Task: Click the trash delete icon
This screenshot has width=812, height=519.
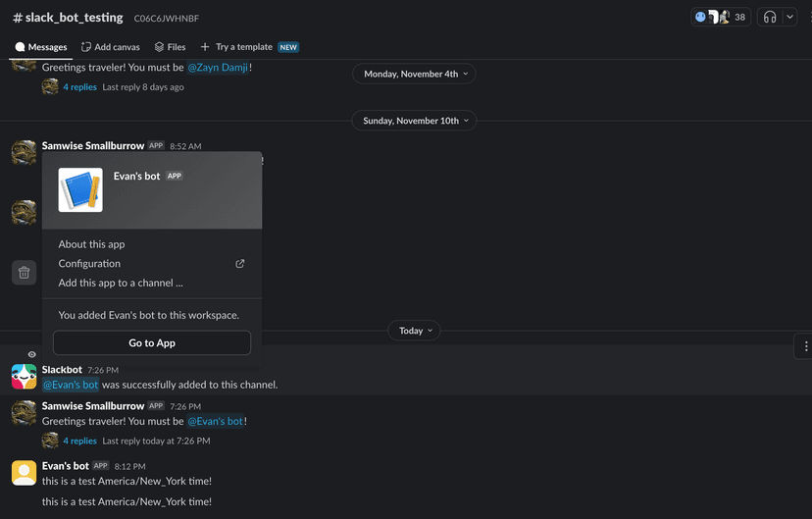Action: click(x=25, y=273)
